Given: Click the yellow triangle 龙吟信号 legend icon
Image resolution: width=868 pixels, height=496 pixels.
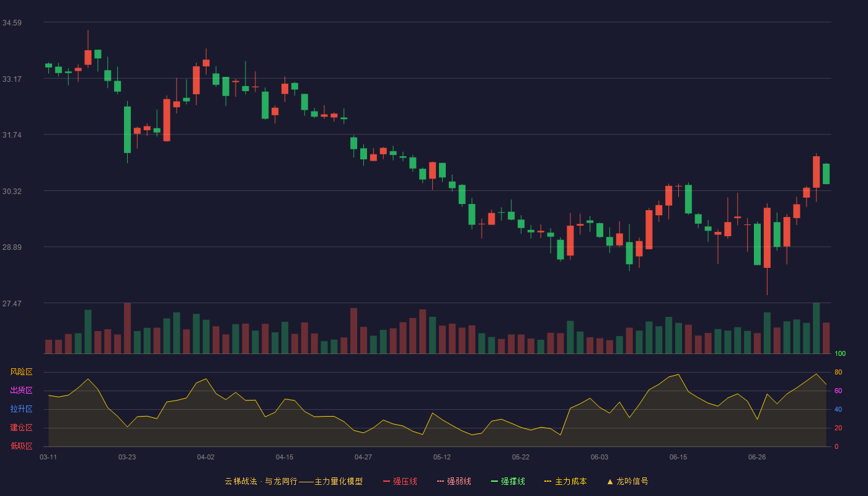Looking at the screenshot, I should [x=609, y=481].
